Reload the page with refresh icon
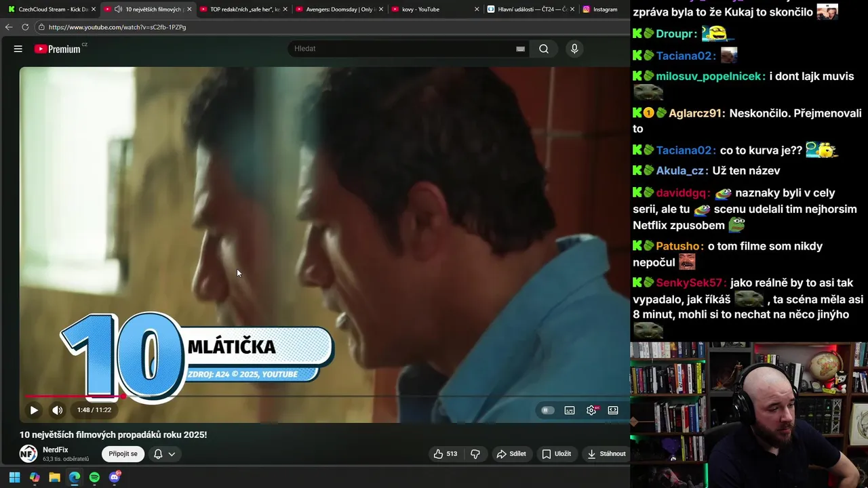 click(x=25, y=27)
